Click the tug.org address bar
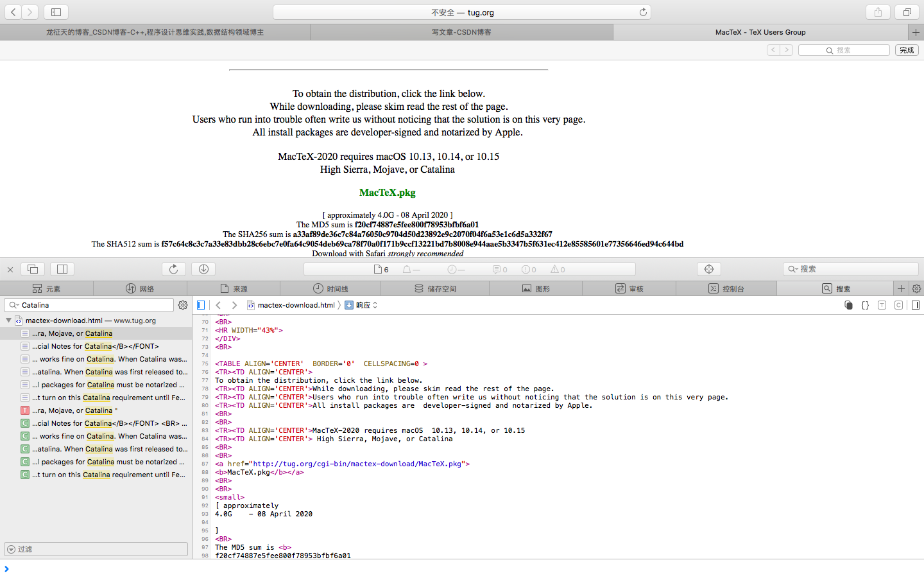 [x=462, y=12]
